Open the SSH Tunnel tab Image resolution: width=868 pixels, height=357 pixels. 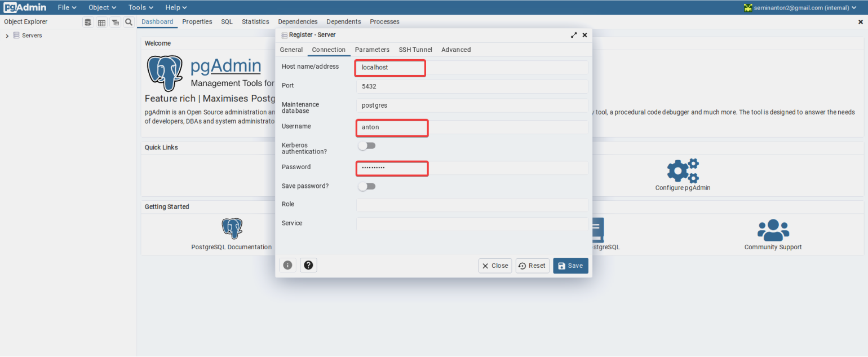click(x=415, y=50)
